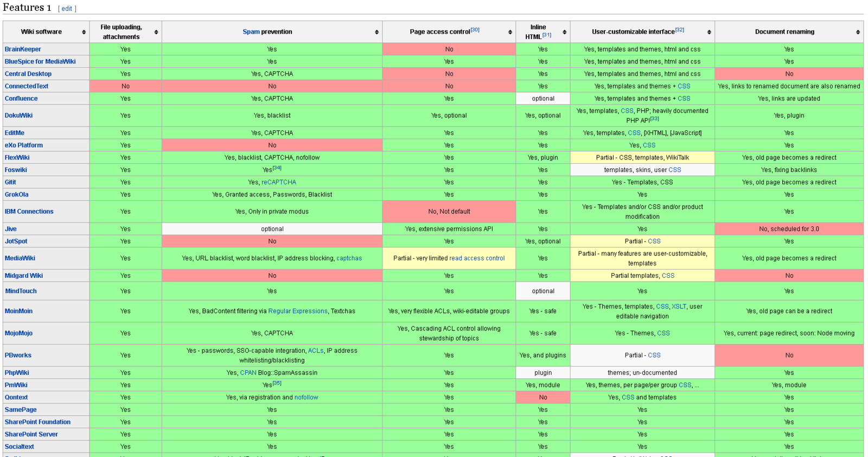868x457 pixels.
Task: Open the PBworks link
Action: (18, 356)
